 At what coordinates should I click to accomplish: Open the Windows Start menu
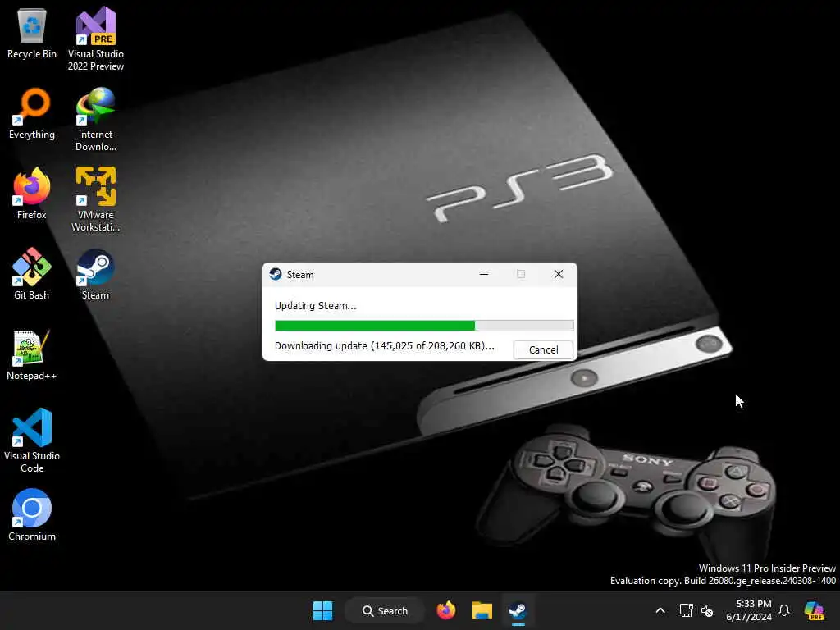322,610
